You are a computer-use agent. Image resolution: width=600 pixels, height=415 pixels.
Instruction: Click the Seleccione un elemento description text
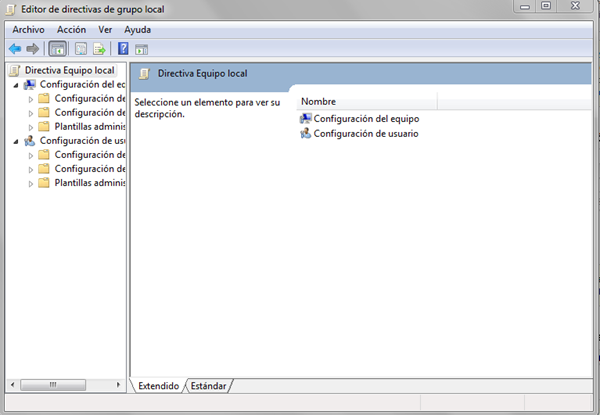click(x=207, y=108)
